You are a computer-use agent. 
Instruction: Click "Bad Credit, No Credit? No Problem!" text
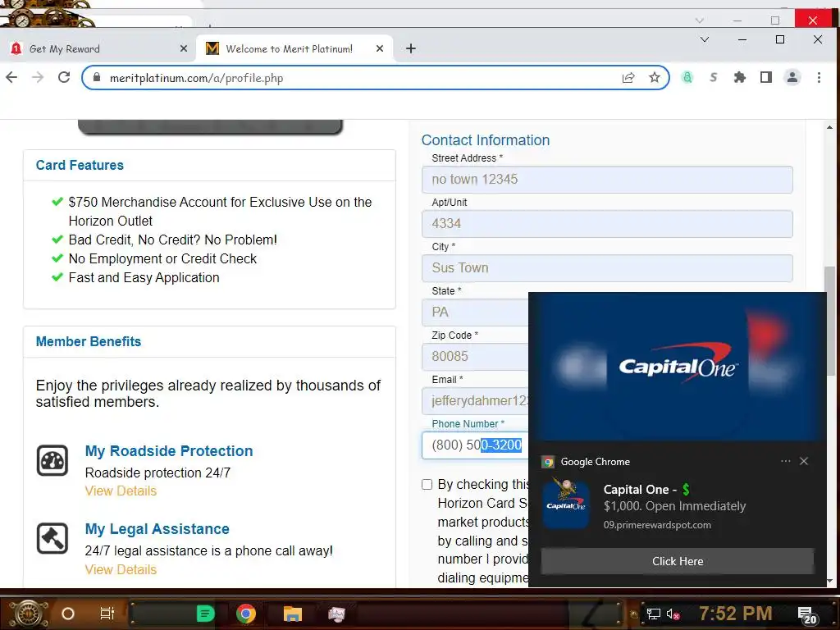(172, 240)
